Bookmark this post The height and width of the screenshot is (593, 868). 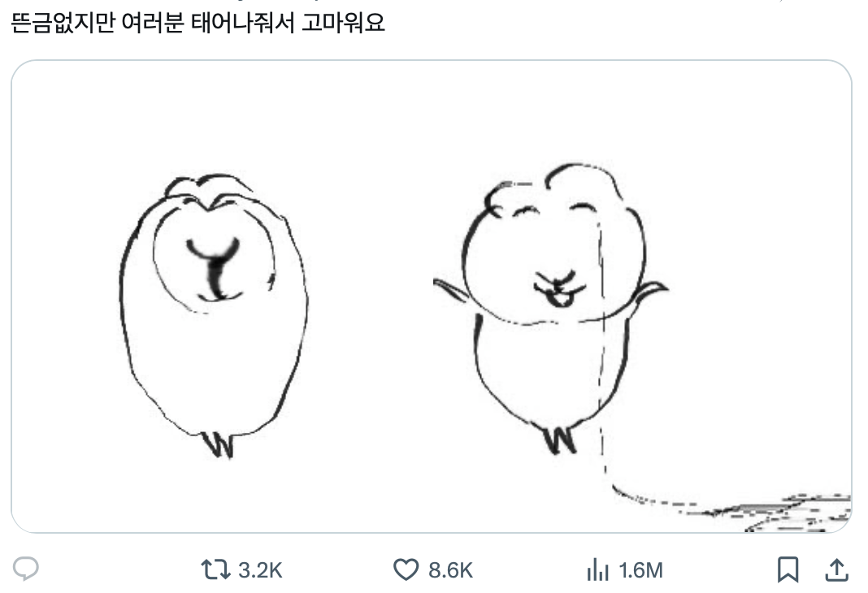click(x=787, y=570)
